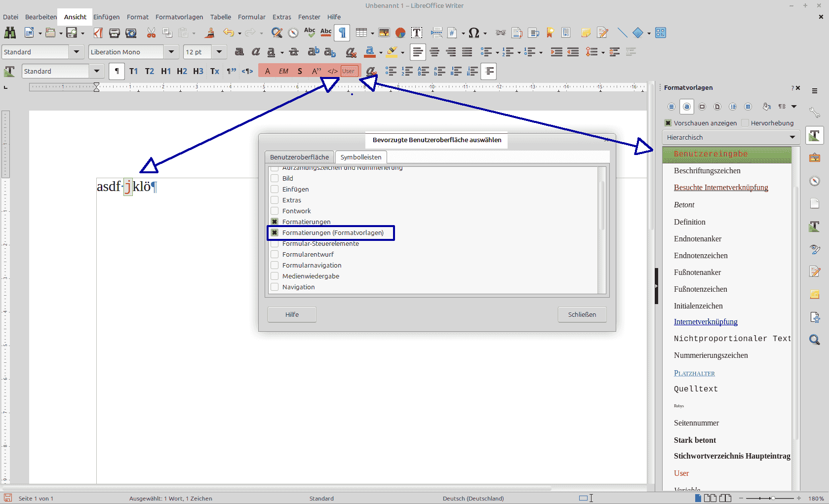Click the Insert Chart icon

pyautogui.click(x=400, y=33)
